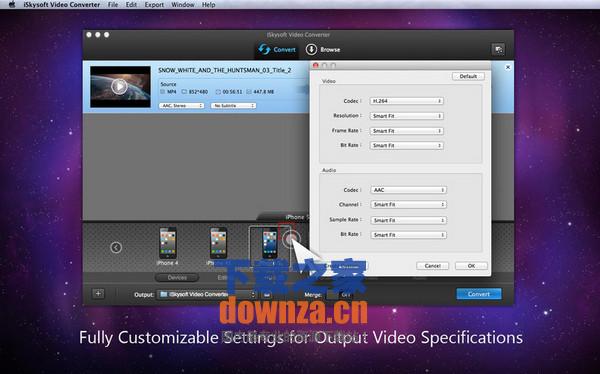
Task: Click Cancel in the settings dialog
Action: coord(432,266)
